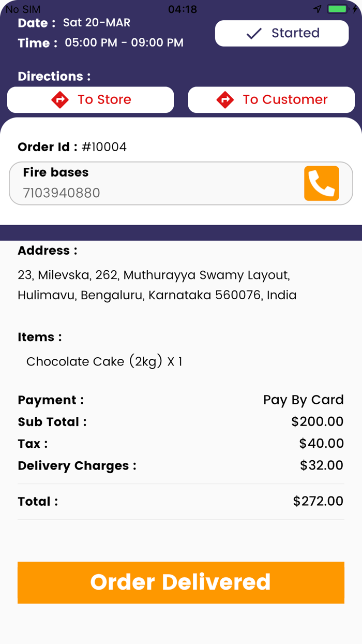Expand the Chocolate Cake item entry
Viewport: 362px width, 644px height.
click(x=103, y=361)
